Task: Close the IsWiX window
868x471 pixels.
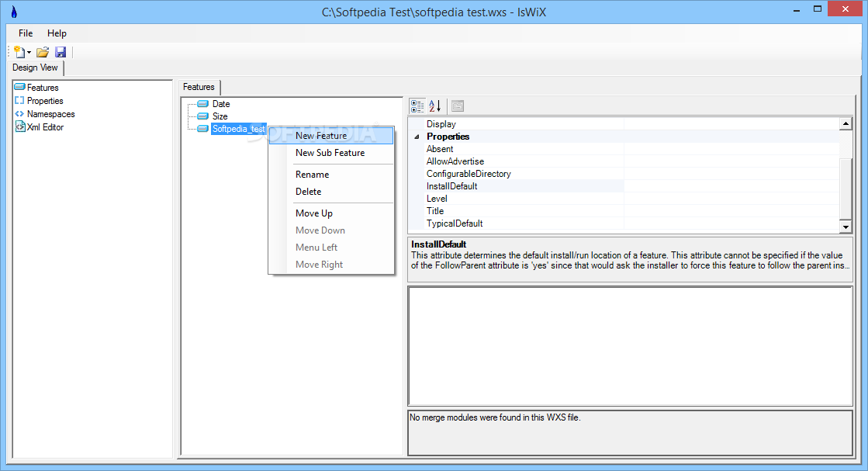Action: pos(846,9)
